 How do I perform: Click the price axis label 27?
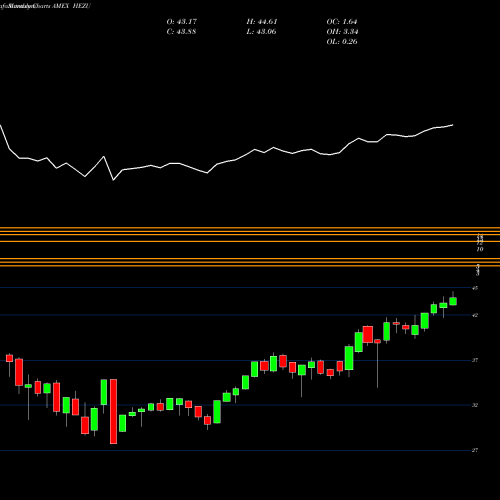(475, 450)
